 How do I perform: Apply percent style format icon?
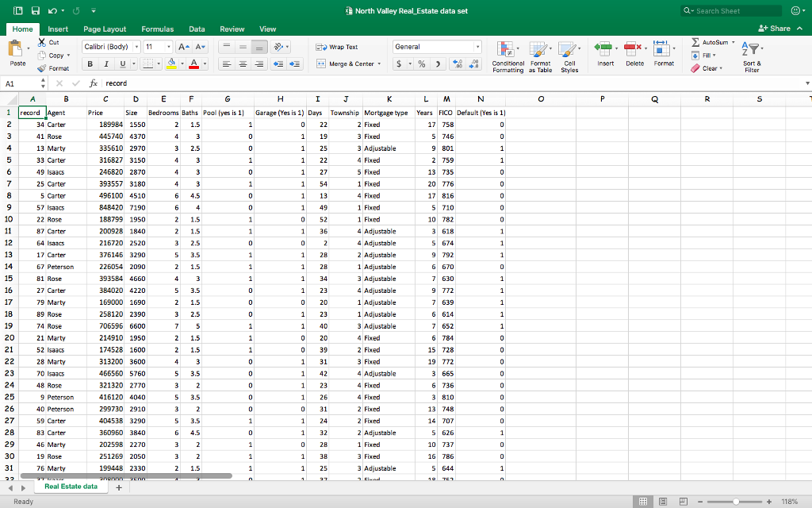click(x=422, y=63)
